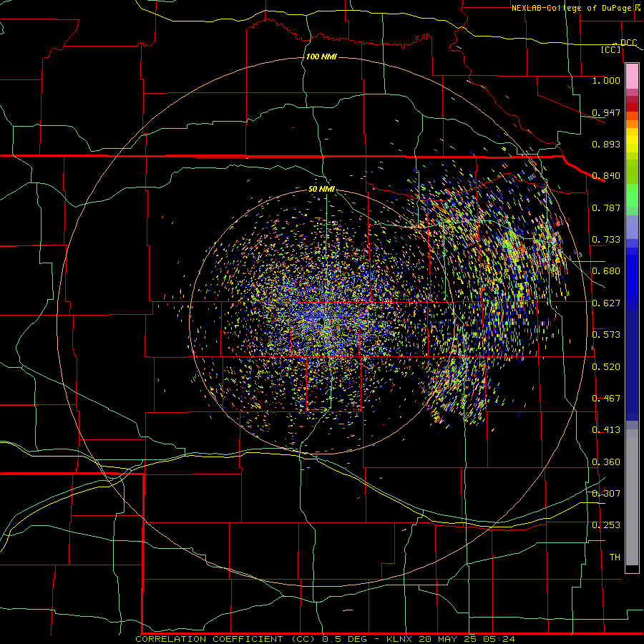Select the 0.893 scale value

coord(606,144)
